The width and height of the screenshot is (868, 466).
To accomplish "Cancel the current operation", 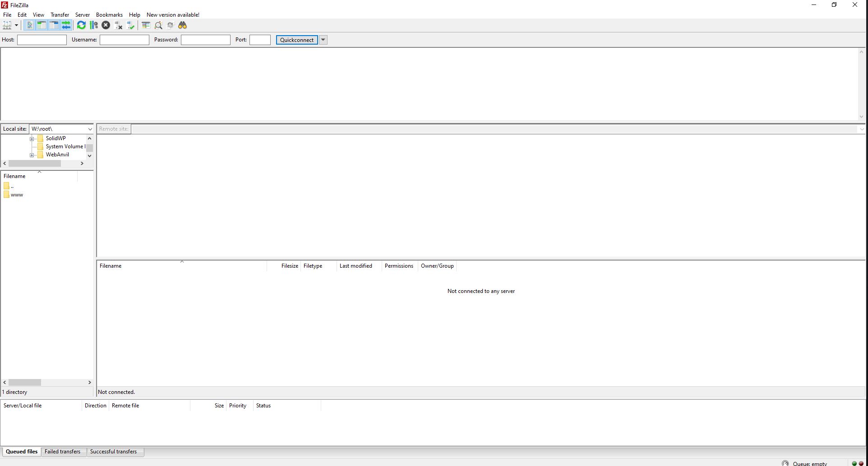I will click(106, 25).
